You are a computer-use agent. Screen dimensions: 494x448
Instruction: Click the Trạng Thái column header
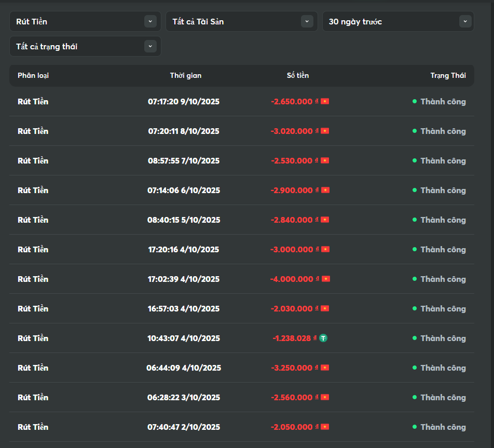click(448, 75)
